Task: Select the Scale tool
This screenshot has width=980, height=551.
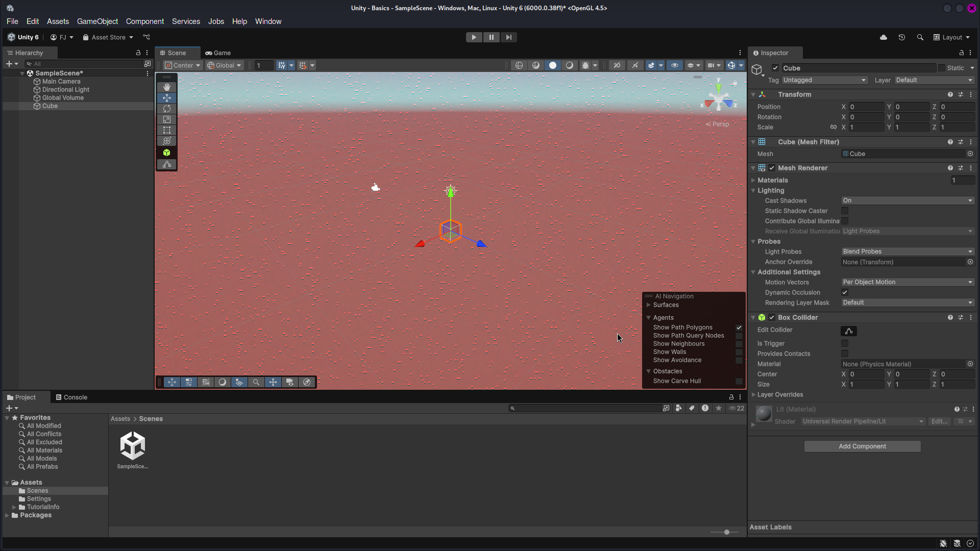Action: [167, 119]
